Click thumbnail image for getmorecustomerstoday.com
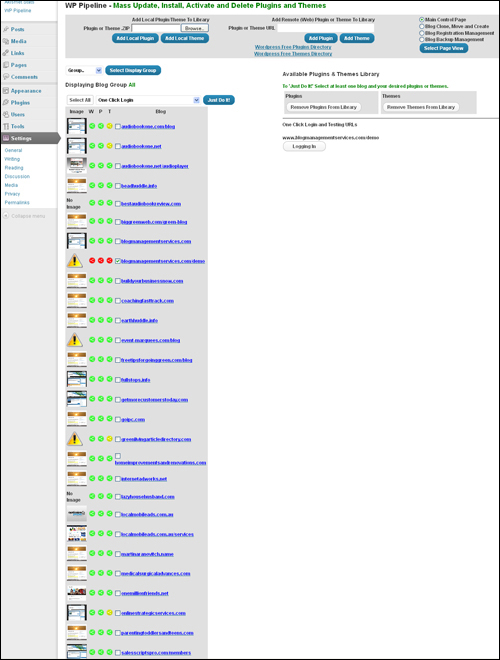500x660 pixels. [x=77, y=399]
